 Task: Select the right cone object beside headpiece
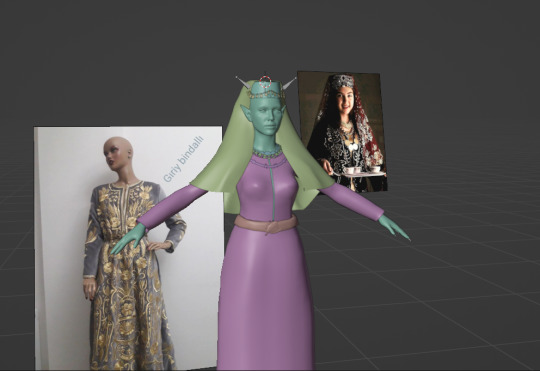(289, 83)
